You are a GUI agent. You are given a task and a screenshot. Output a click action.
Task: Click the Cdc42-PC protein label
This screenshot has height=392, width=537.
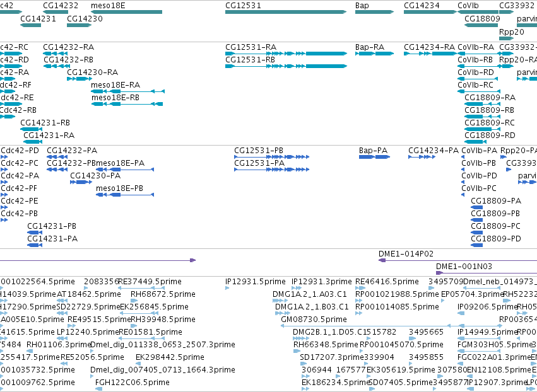point(20,163)
